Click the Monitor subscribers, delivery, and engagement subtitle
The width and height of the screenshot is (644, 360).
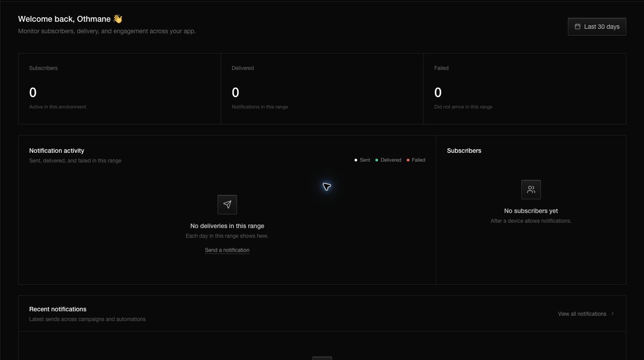[107, 31]
